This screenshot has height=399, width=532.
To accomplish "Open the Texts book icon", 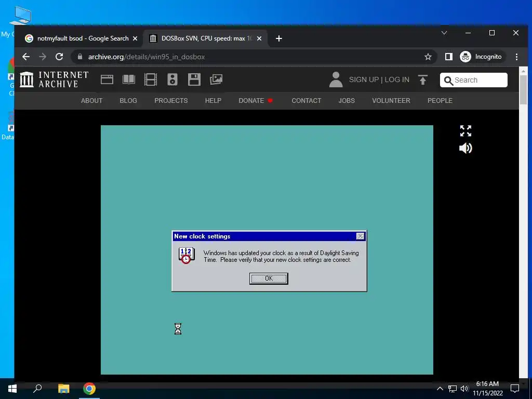I will 129,79.
